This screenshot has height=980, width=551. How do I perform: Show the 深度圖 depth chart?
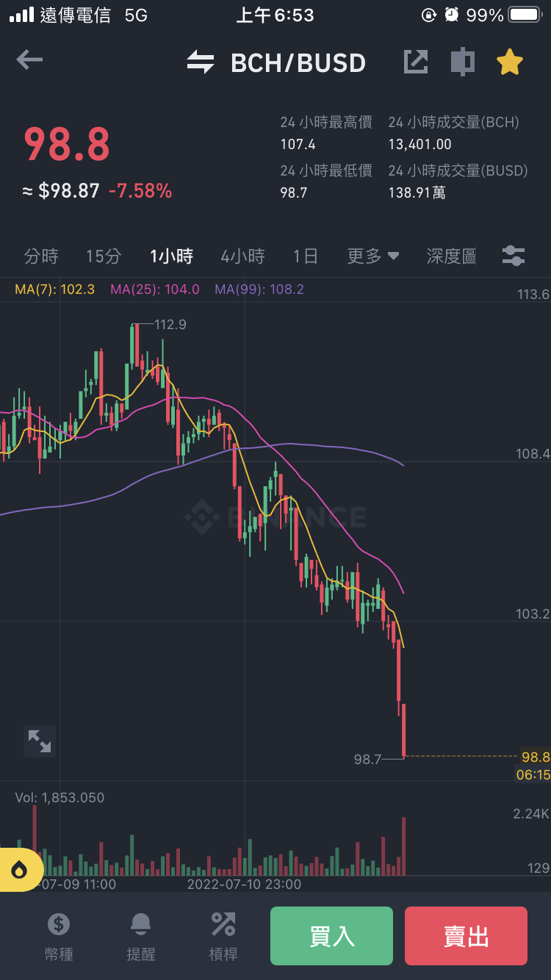pyautogui.click(x=451, y=256)
